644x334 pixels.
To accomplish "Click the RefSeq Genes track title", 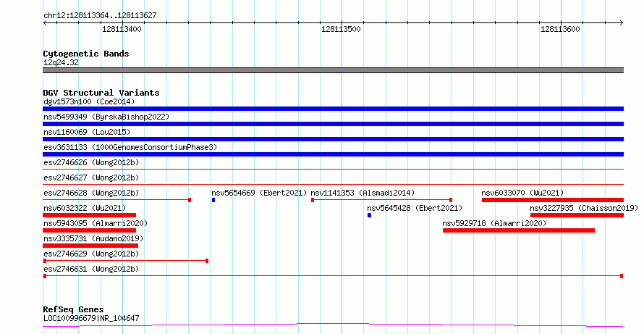I will 73,309.
